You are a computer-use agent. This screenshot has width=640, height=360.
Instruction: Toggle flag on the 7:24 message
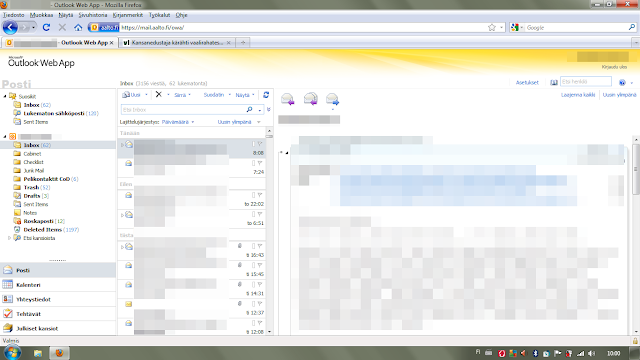[260, 163]
